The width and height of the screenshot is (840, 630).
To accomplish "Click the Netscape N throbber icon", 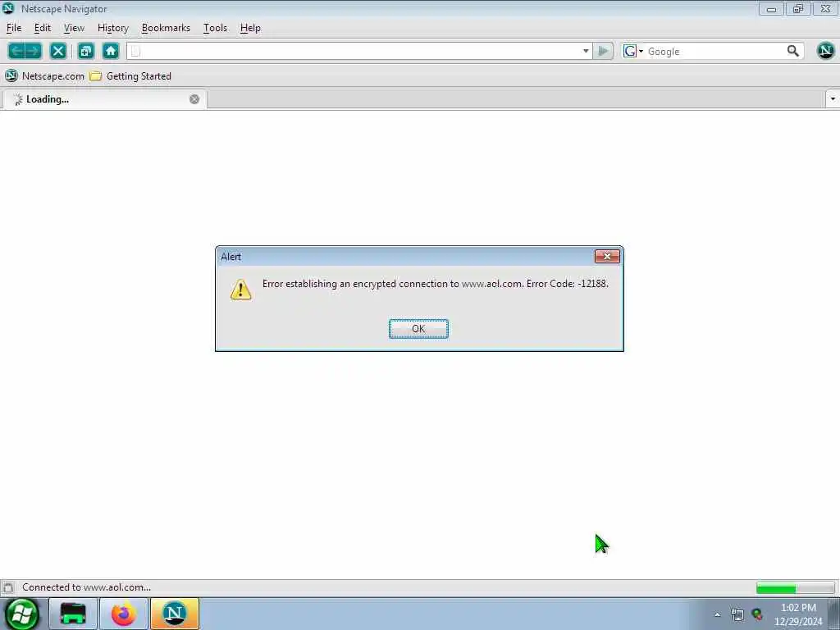I will point(825,50).
